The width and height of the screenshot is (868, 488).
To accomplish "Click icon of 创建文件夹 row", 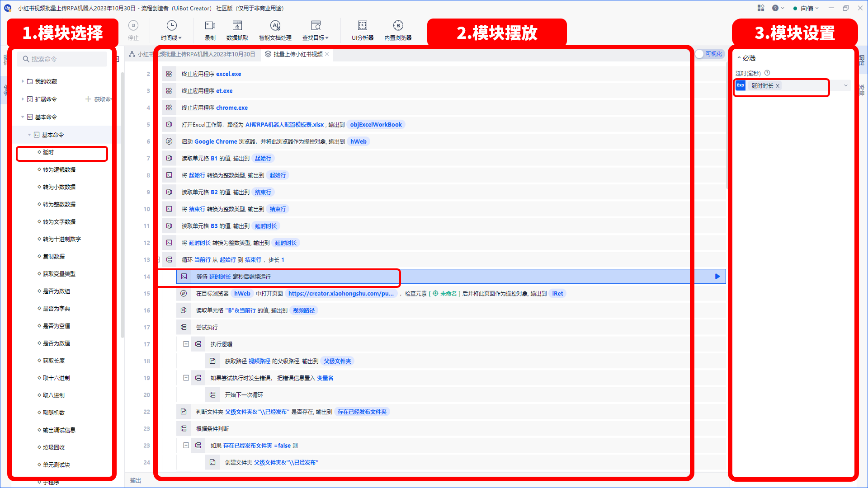I will point(212,462).
